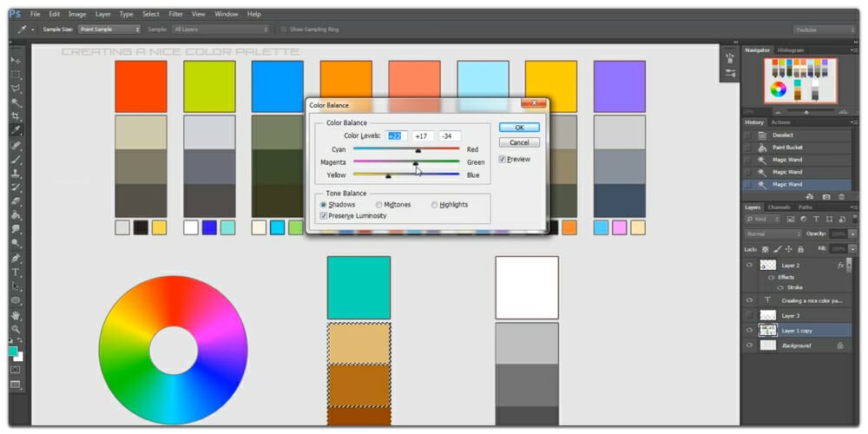Viewport: 868px width, 434px height.
Task: Open the Sample All Layers dropdown
Action: click(220, 30)
